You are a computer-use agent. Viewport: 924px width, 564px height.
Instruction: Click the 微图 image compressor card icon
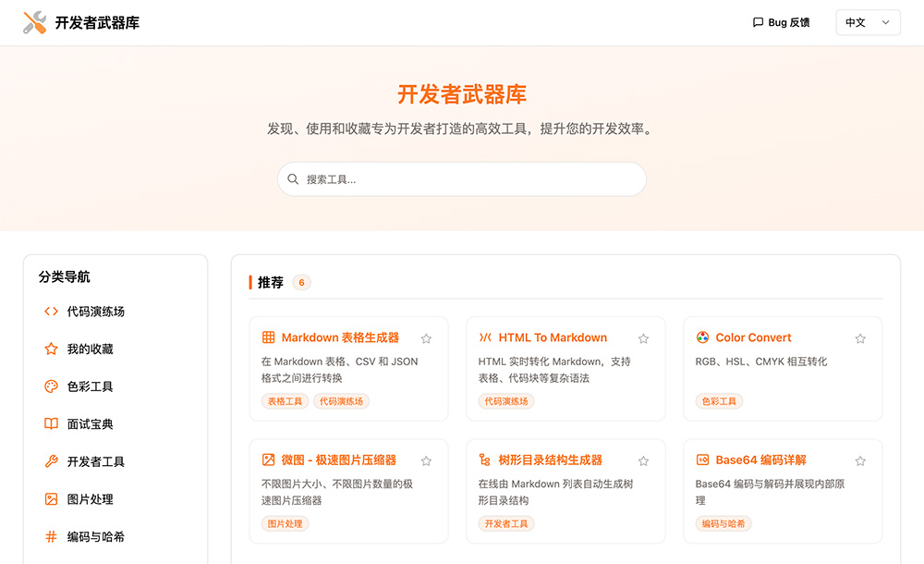point(268,460)
